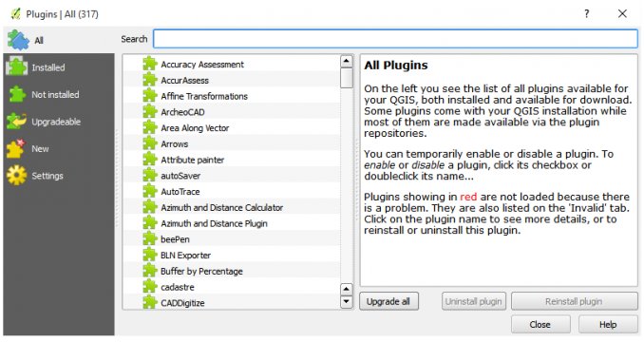The image size is (644, 342).
Task: Select the Not installed puzzle icon
Action: tap(17, 94)
